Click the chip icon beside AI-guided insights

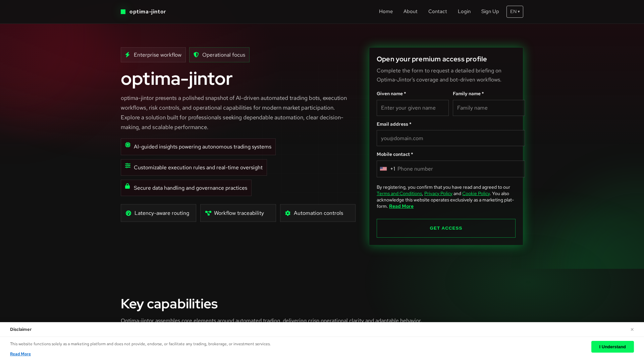coord(128,145)
